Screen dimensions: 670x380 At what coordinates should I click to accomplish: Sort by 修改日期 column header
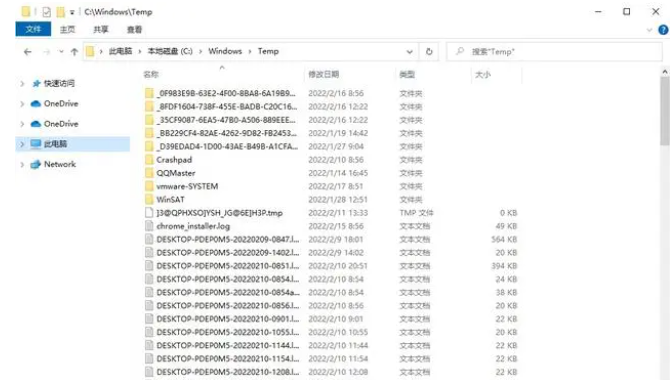point(323,74)
